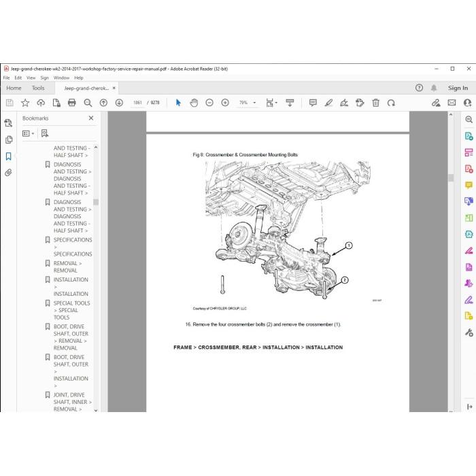The height and width of the screenshot is (476, 476).
Task: Select the Hand pan tool
Action: click(x=194, y=103)
